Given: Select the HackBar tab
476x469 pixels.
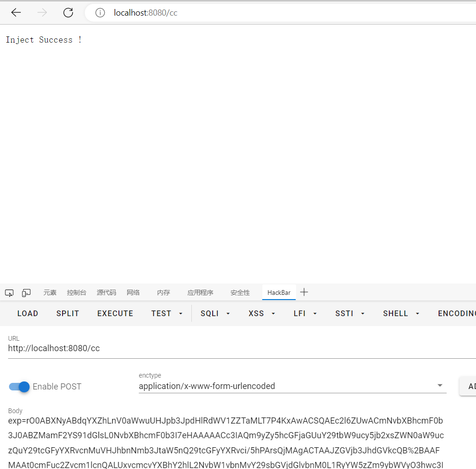Looking at the screenshot, I should pyautogui.click(x=278, y=293).
